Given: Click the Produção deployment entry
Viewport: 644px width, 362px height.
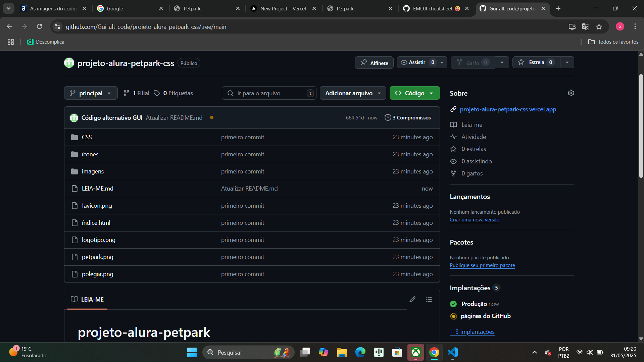Looking at the screenshot, I should [x=474, y=304].
